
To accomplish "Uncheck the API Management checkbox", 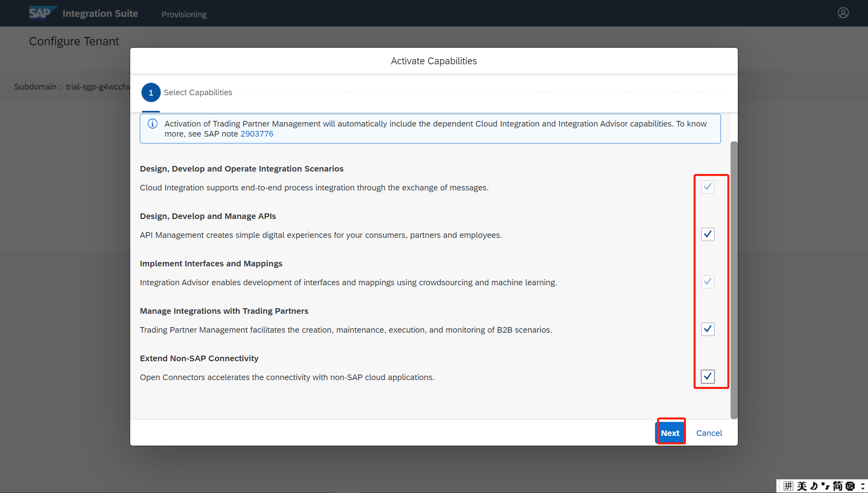I will pyautogui.click(x=708, y=234).
